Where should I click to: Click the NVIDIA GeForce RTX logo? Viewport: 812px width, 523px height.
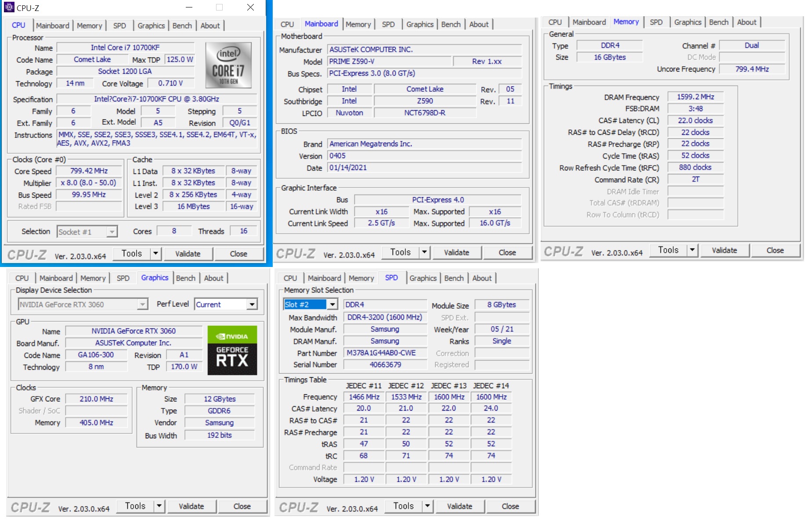coord(232,350)
